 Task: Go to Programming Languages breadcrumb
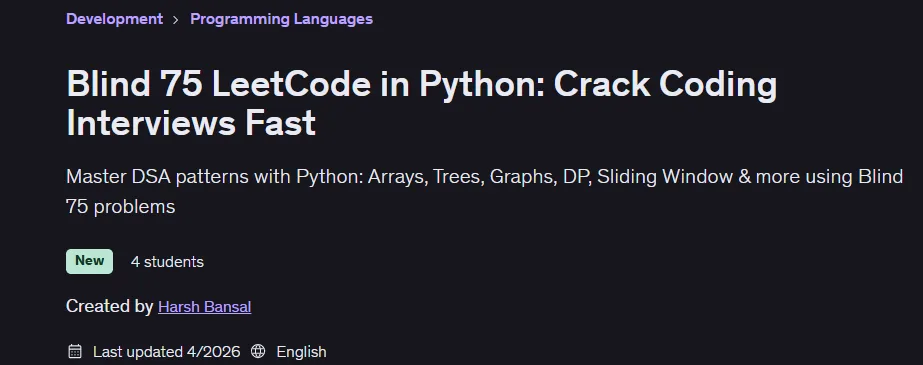(281, 19)
